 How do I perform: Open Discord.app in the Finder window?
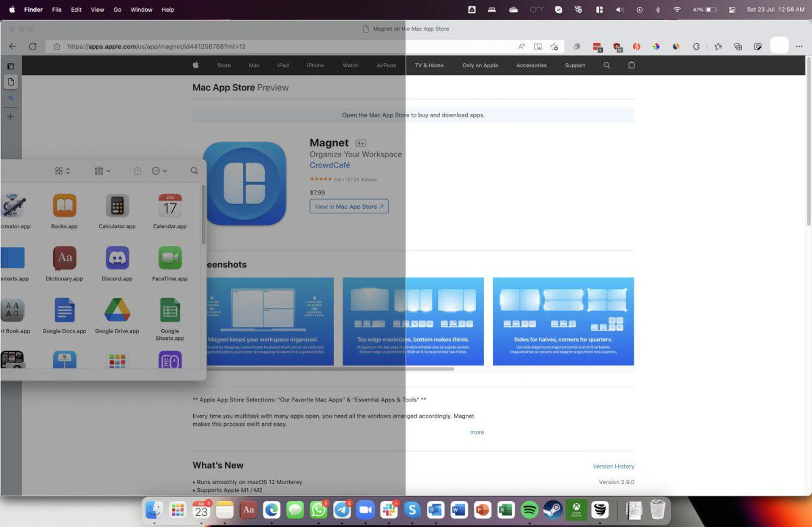(117, 258)
